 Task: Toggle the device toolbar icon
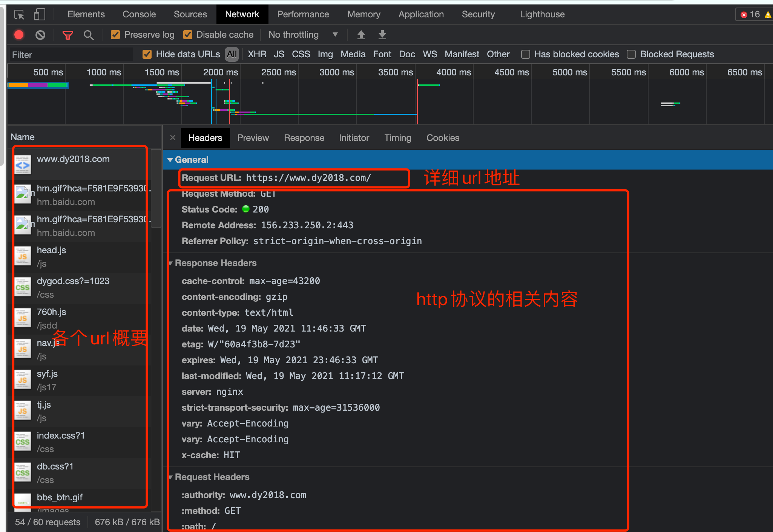click(x=39, y=15)
